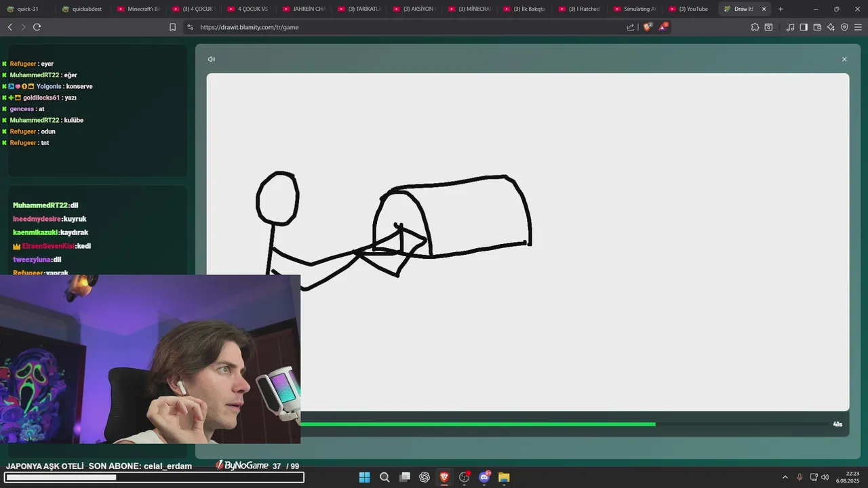
Task: Switch to the (3) AKSİYON tab
Action: pyautogui.click(x=414, y=9)
